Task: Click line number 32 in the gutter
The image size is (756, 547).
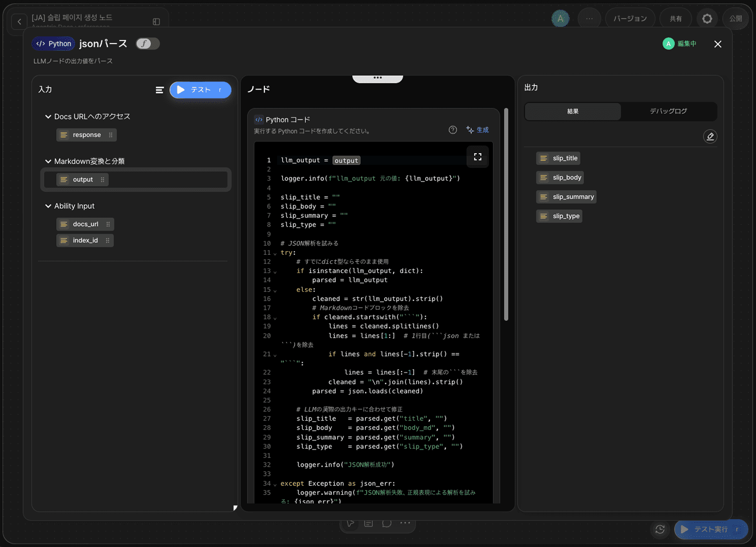Action: click(266, 465)
